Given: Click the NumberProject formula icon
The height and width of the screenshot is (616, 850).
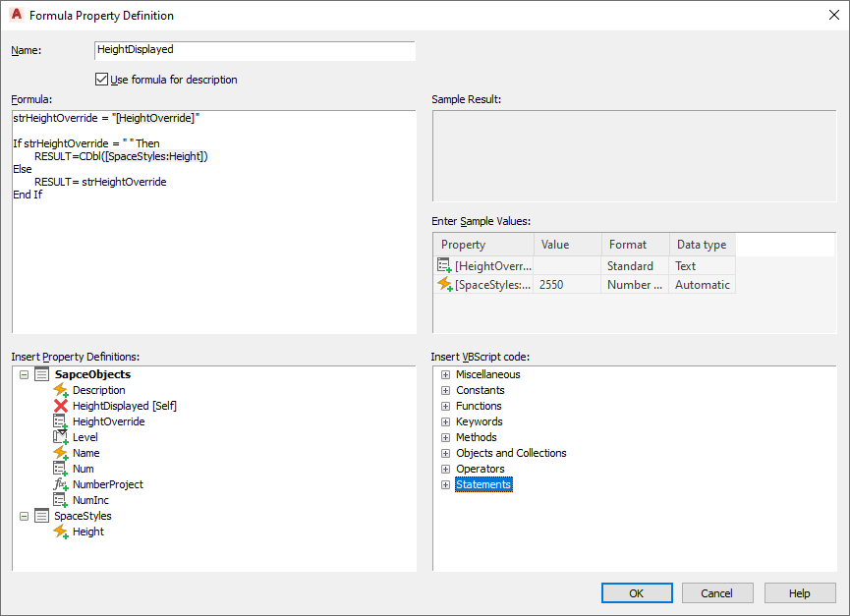Looking at the screenshot, I should click(x=60, y=484).
